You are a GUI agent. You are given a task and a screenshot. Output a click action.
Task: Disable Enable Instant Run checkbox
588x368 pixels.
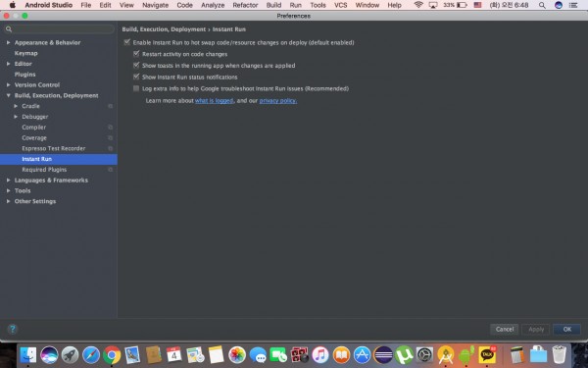[x=127, y=42]
